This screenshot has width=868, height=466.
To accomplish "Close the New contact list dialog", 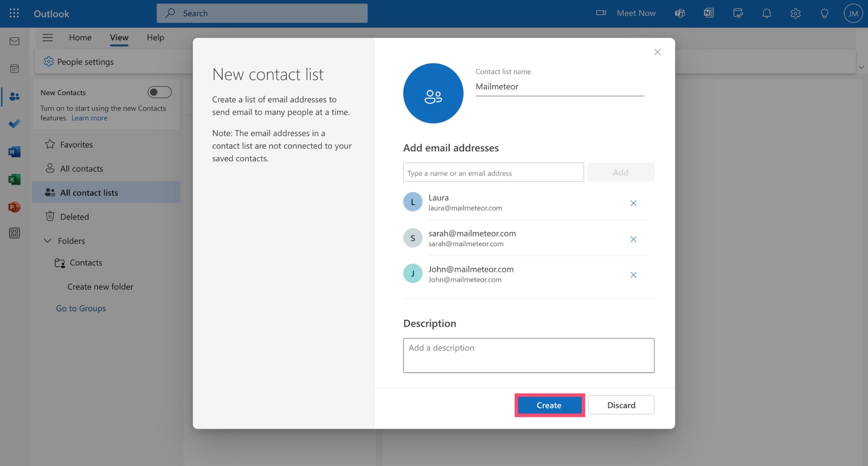I will click(657, 52).
